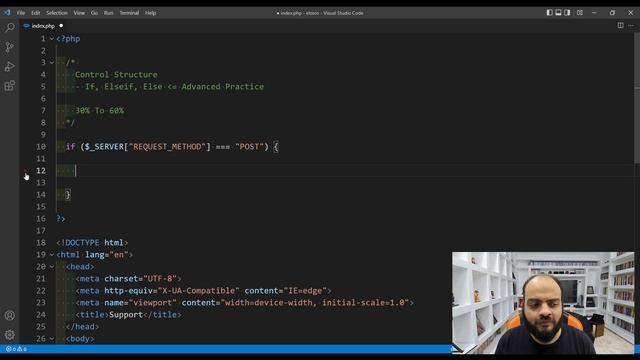640x360 pixels.
Task: Click the webcam video overlay
Action: tap(543, 302)
